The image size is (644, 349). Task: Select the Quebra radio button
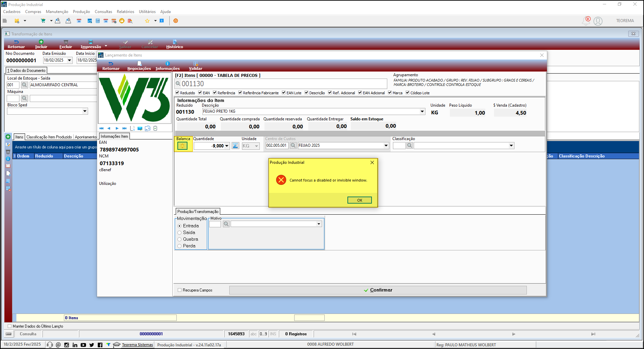179,239
